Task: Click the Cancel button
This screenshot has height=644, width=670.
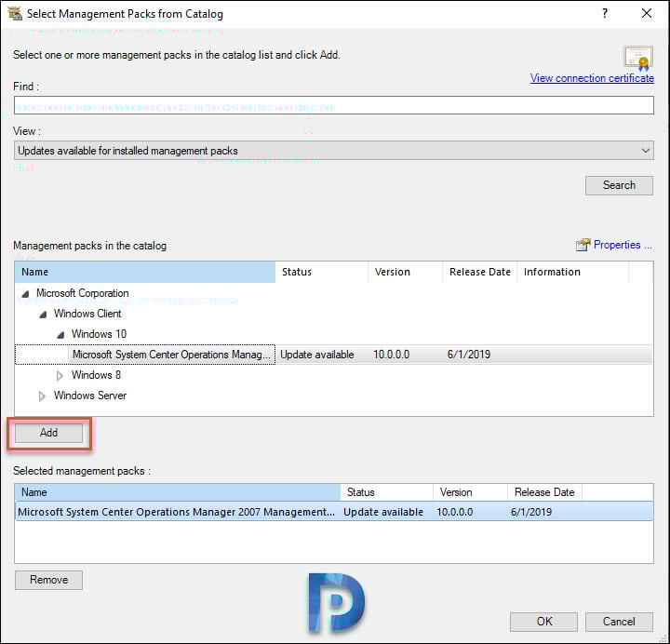Action: click(619, 622)
